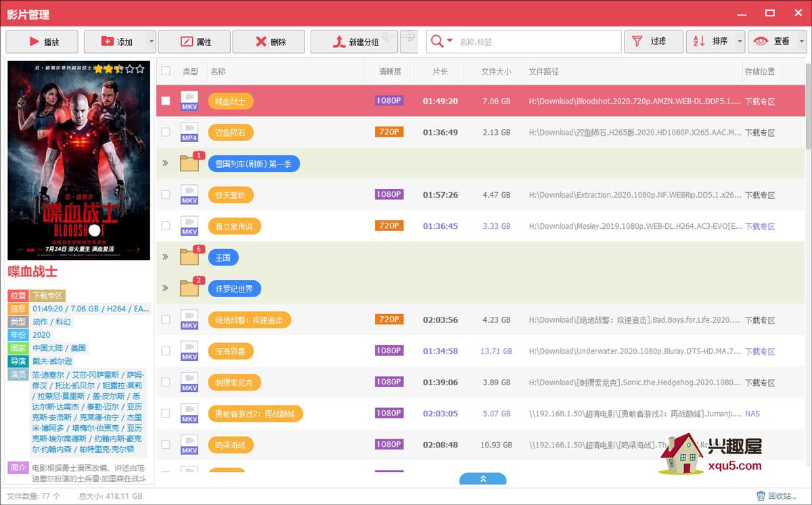
Task: Set the star rating on the poster
Action: tap(119, 68)
